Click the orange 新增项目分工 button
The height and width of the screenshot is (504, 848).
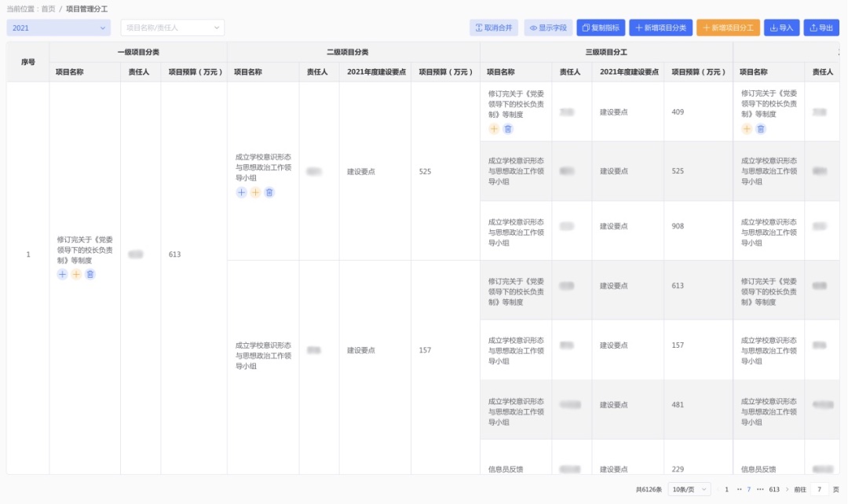pyautogui.click(x=728, y=27)
